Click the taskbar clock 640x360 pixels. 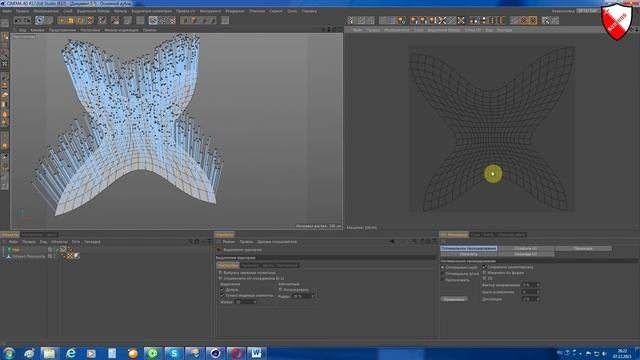(x=622, y=353)
